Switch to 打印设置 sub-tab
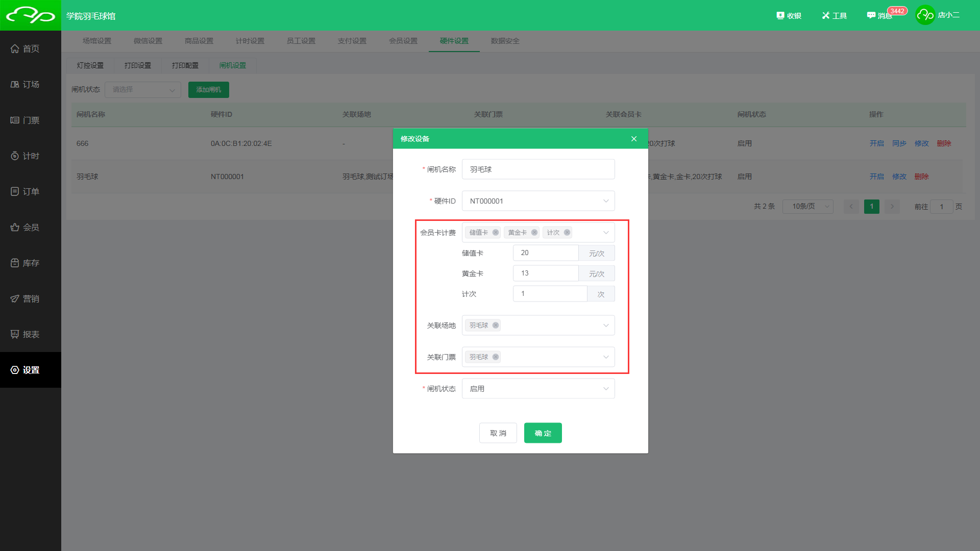Viewport: 980px width, 551px height. pyautogui.click(x=138, y=65)
